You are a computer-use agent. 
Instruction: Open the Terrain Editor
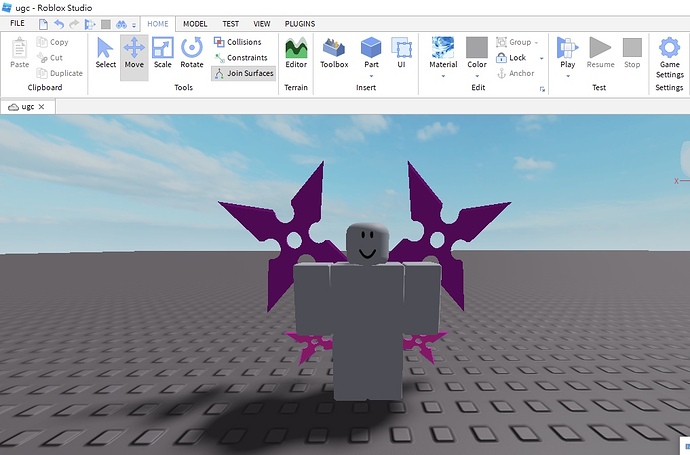coord(296,53)
